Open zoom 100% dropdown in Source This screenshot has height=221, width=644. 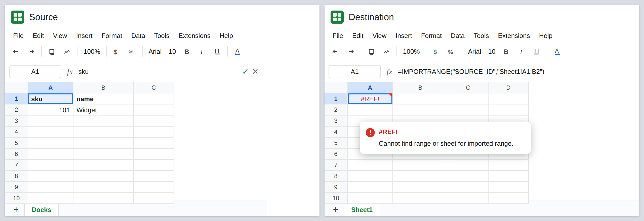pos(92,51)
